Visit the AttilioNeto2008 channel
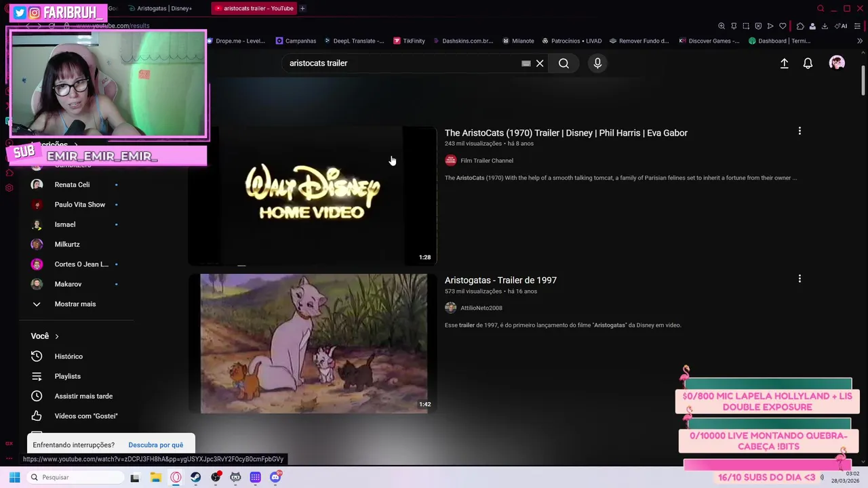Viewport: 868px width, 488px height. [481, 308]
